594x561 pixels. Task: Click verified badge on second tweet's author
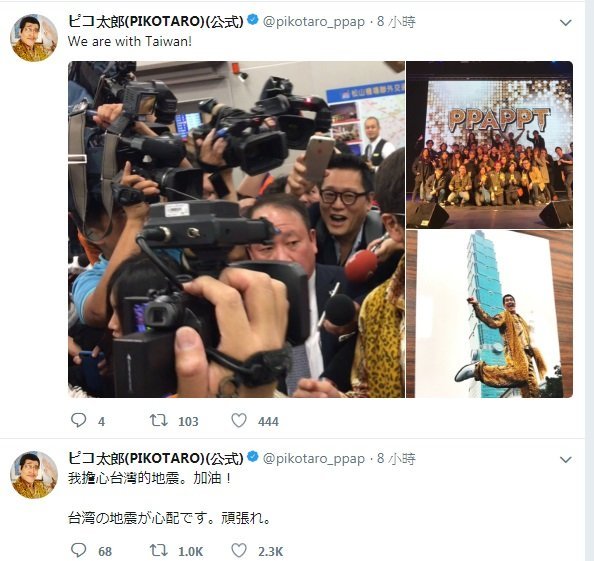[253, 457]
